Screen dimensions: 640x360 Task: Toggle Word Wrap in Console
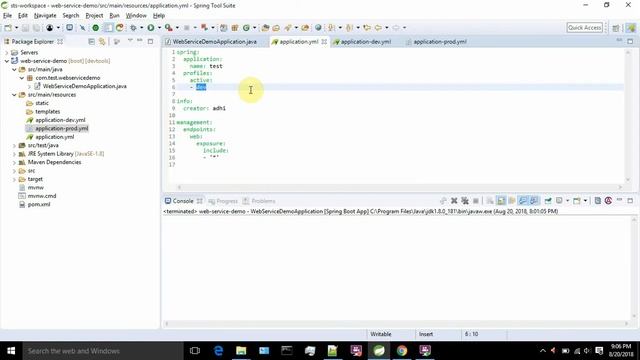click(x=512, y=201)
